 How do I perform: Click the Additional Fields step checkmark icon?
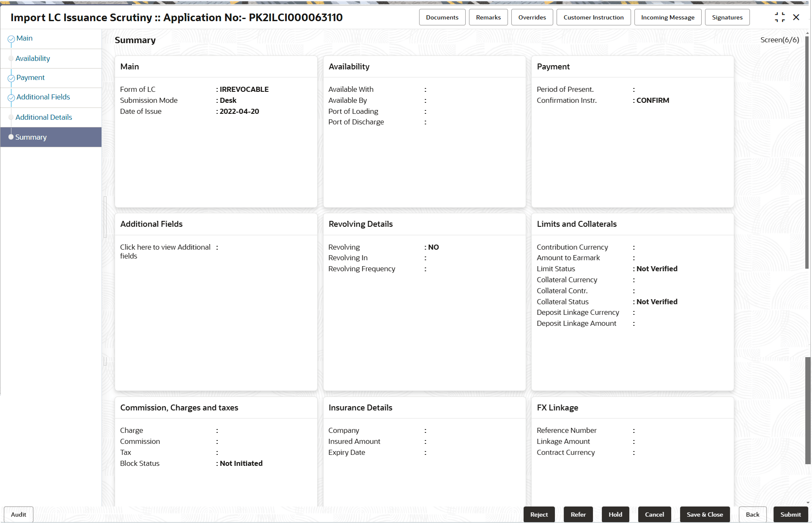pyautogui.click(x=11, y=98)
